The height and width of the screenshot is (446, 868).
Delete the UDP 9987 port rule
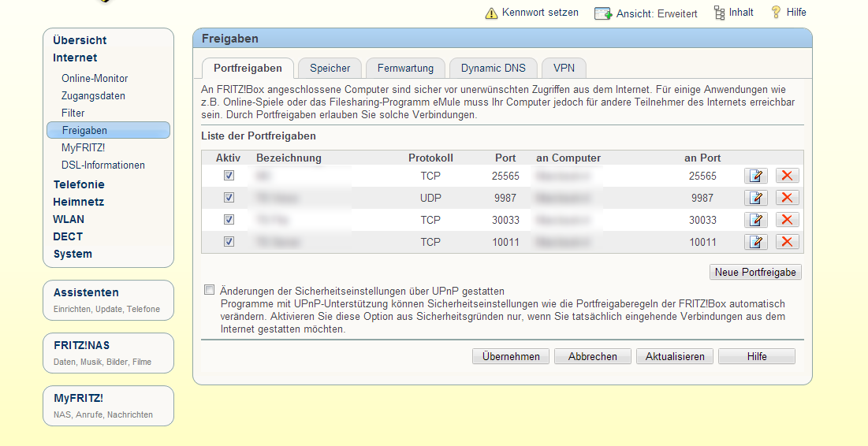click(787, 198)
